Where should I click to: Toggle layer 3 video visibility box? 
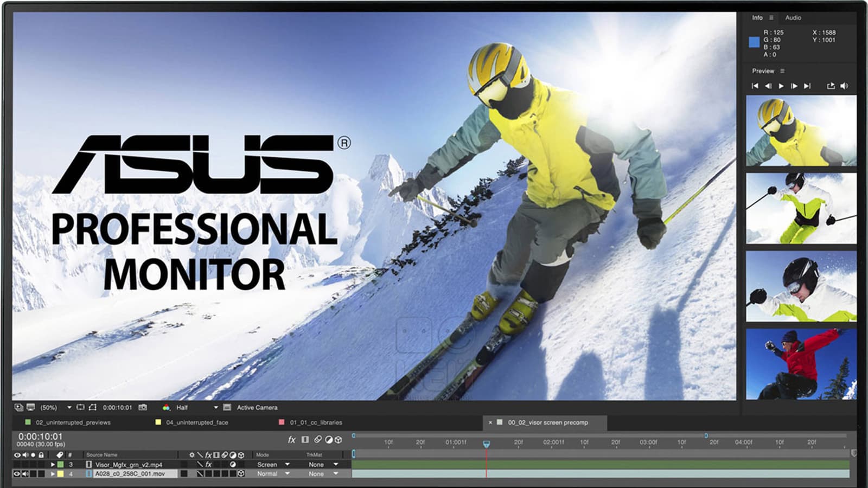coord(17,465)
